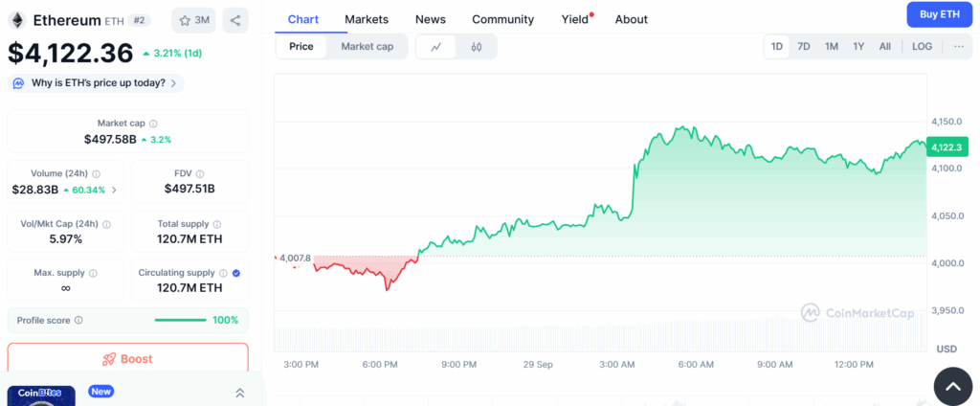
Task: Switch to candlestick chart icon
Action: pyautogui.click(x=476, y=46)
